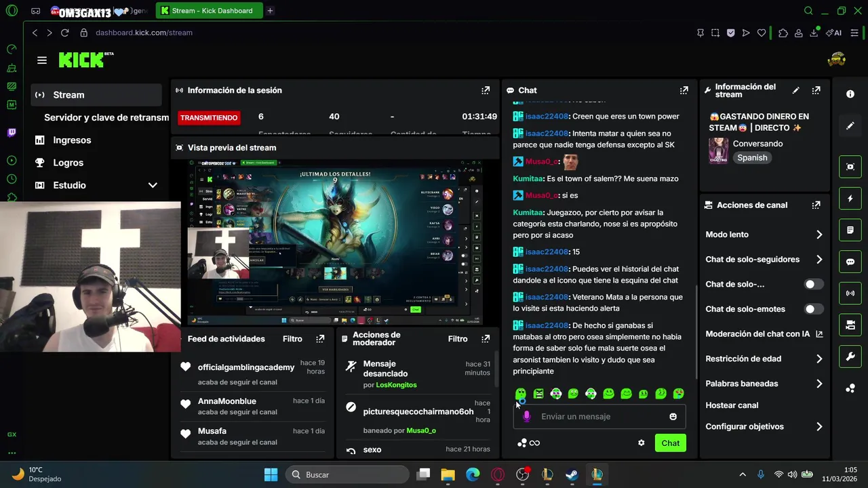Expand Modo lento options

(x=819, y=235)
